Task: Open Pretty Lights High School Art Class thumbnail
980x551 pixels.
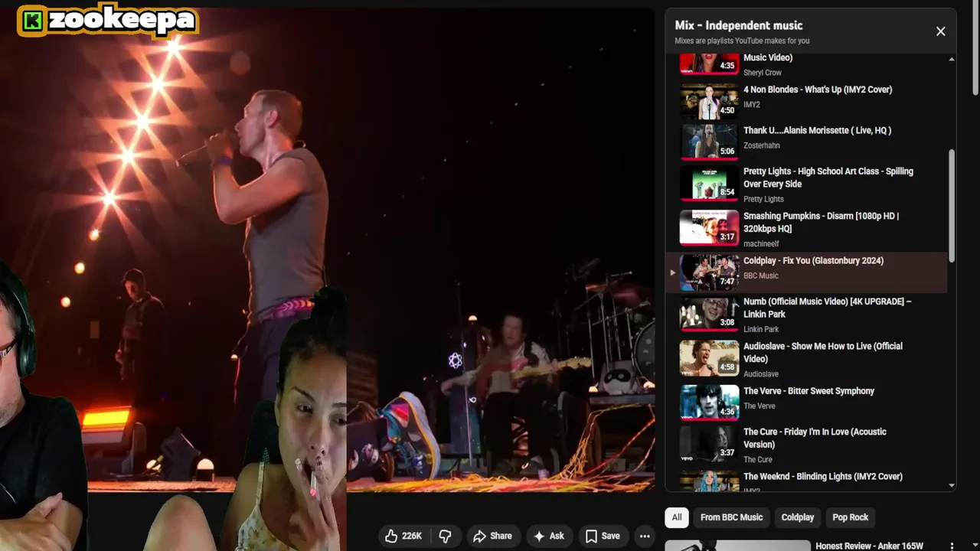Action: pos(710,183)
